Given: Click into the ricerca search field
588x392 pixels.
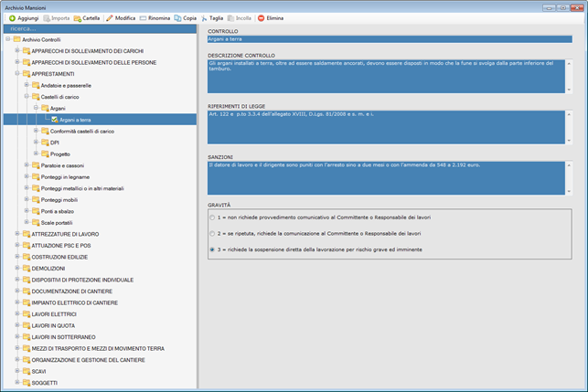Looking at the screenshot, I should (99, 29).
